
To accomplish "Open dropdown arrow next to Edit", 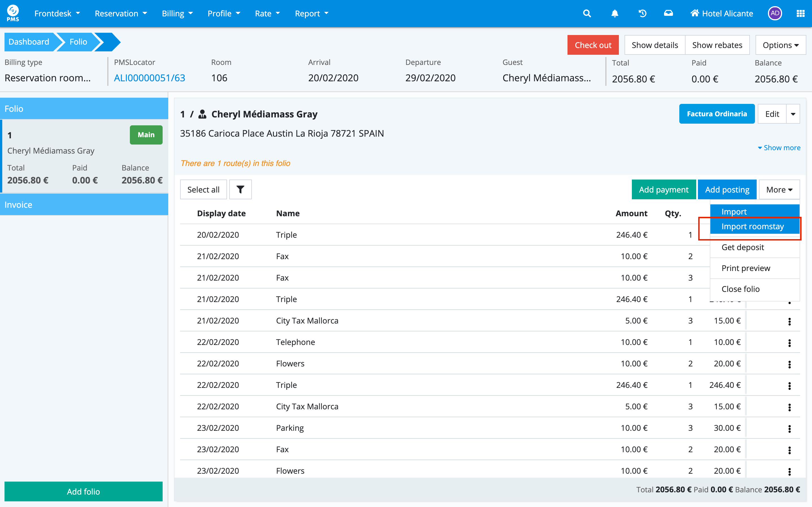I will 793,114.
